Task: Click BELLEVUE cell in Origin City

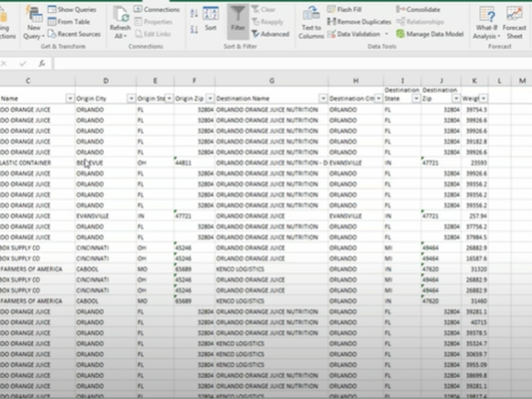Action: tap(105, 163)
